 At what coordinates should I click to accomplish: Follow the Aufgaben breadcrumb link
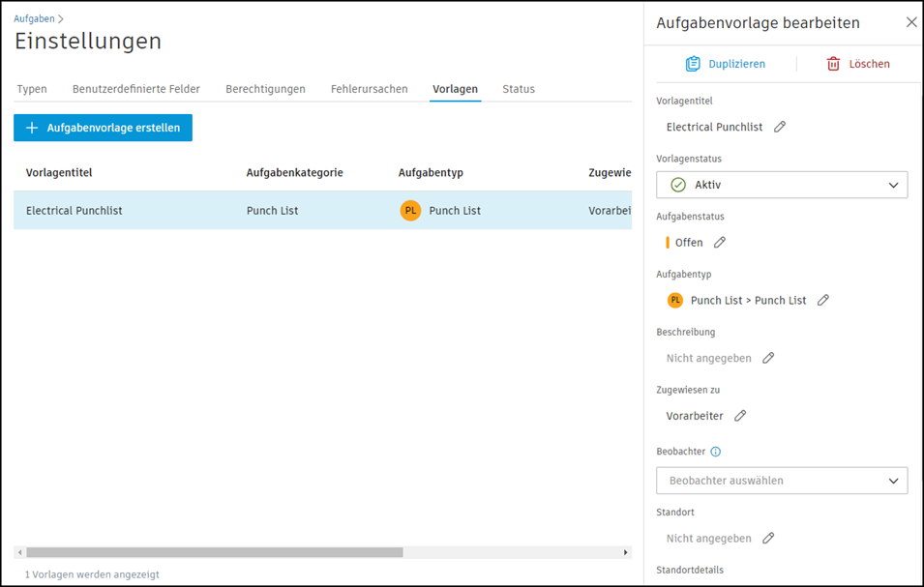[x=34, y=18]
